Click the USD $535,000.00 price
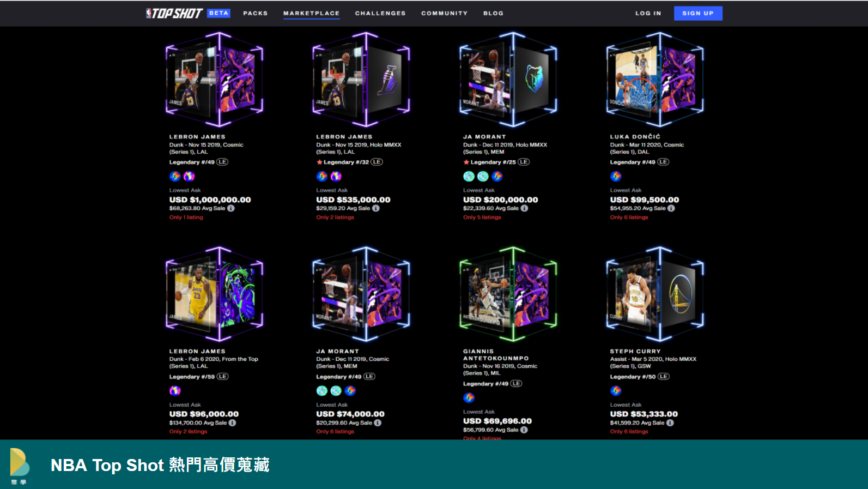 [x=354, y=200]
